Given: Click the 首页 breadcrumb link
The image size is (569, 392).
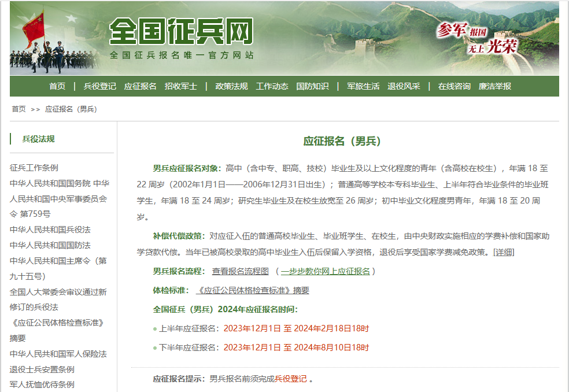Looking at the screenshot, I should pos(19,109).
